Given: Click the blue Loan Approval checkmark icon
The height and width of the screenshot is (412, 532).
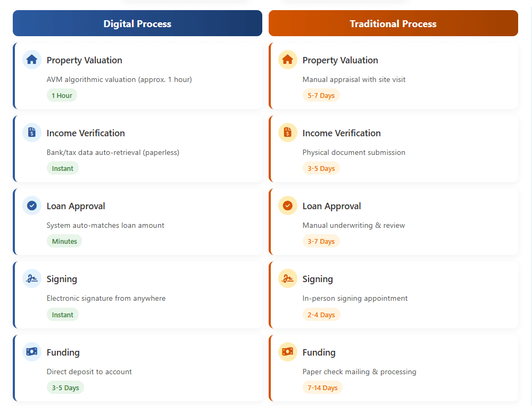Looking at the screenshot, I should [32, 205].
